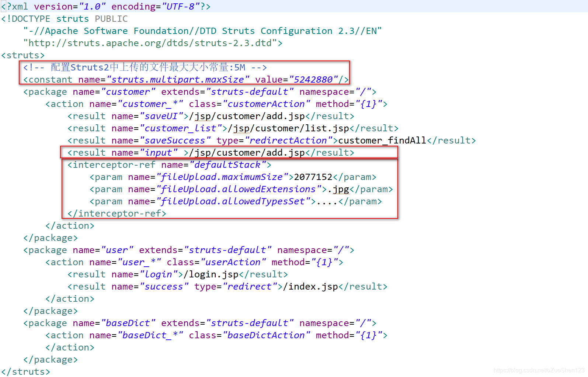Click the comment about Struts2 upload size 5M
This screenshot has width=588, height=377.
145,68
